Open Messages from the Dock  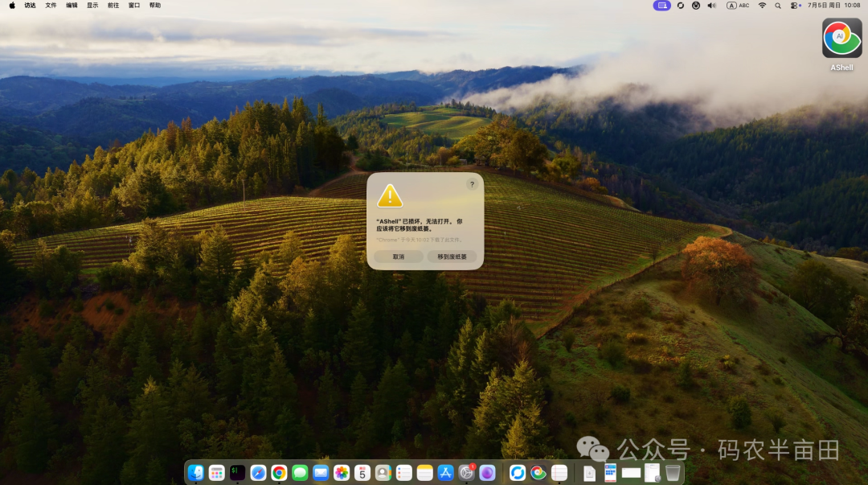300,473
